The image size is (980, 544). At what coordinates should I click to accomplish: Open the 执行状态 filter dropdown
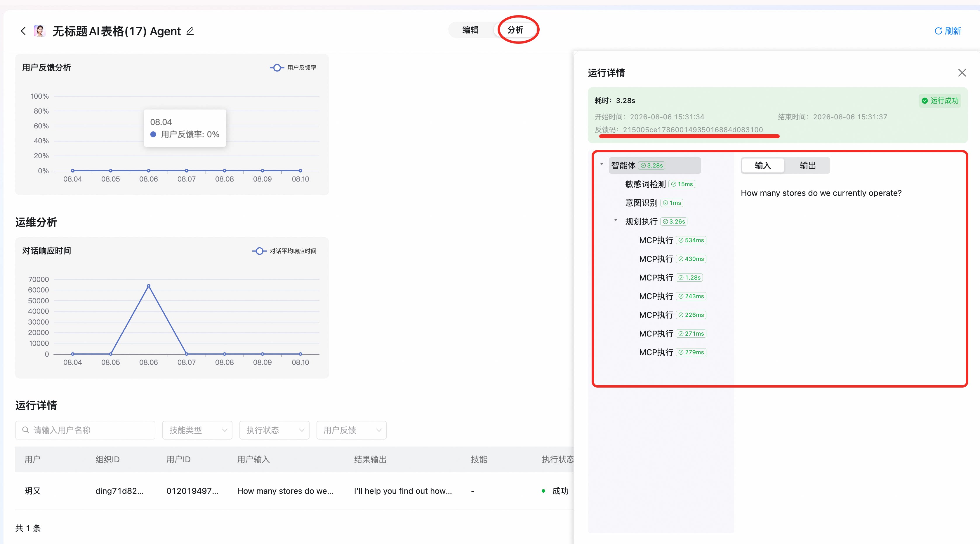coord(274,430)
